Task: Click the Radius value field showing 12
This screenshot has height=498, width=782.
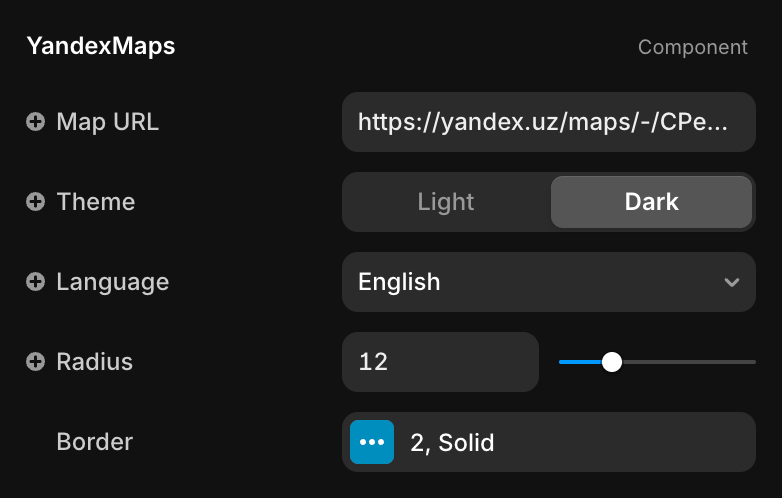Action: tap(440, 362)
